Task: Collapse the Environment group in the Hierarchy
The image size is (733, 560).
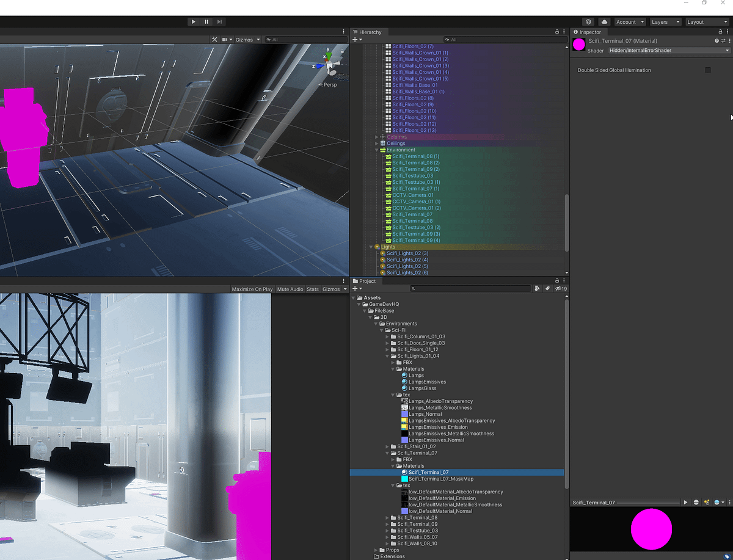Action: (x=375, y=150)
